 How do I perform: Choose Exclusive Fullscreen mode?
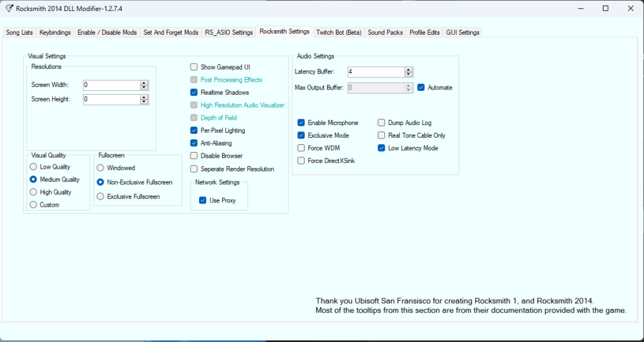tap(100, 196)
